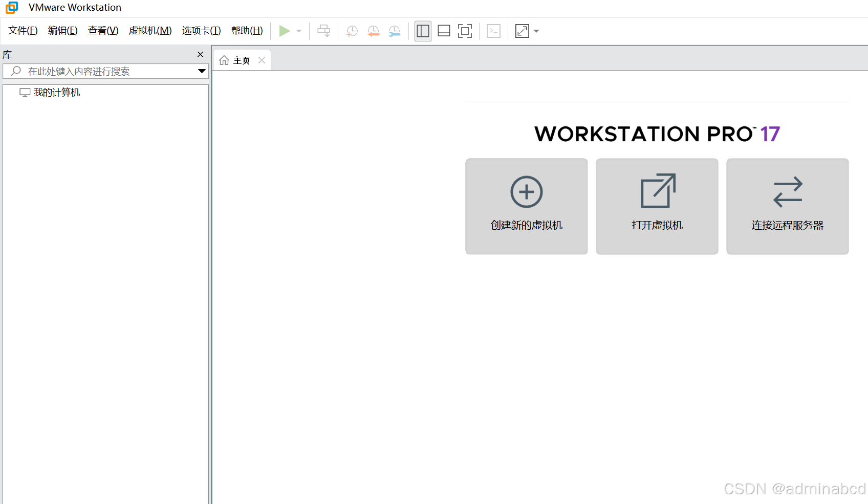Open the 编辑(E) menu
868x504 pixels.
(63, 31)
